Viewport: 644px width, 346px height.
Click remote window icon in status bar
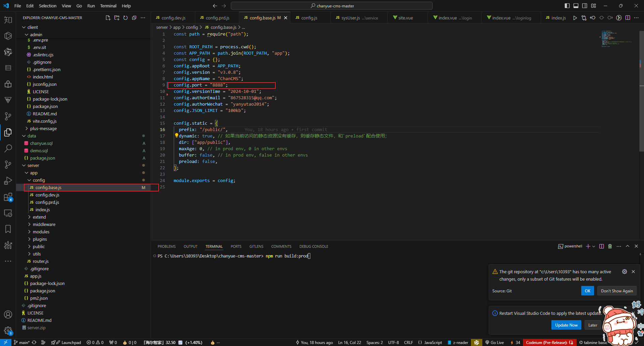(6, 342)
